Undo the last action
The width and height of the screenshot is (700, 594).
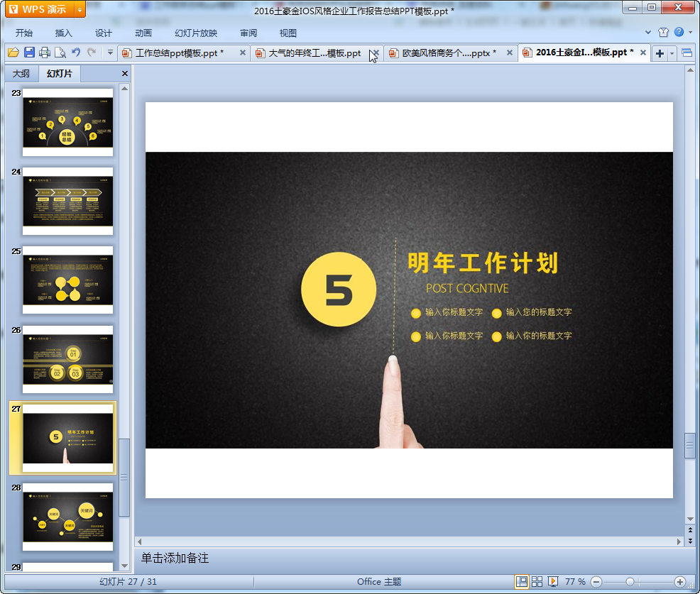[x=76, y=53]
